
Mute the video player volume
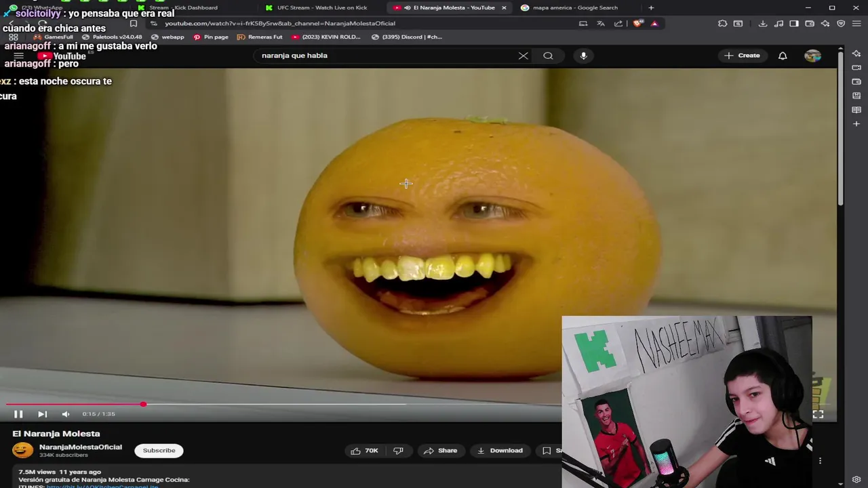pyautogui.click(x=66, y=414)
